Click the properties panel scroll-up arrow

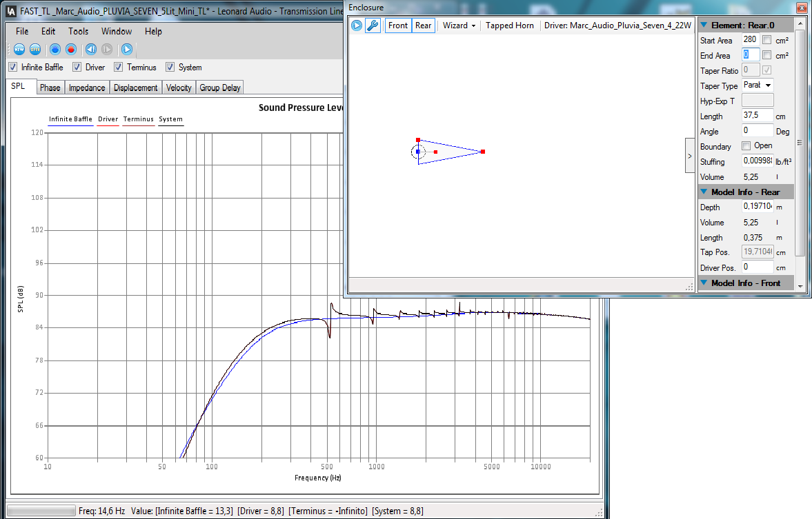pyautogui.click(x=800, y=24)
